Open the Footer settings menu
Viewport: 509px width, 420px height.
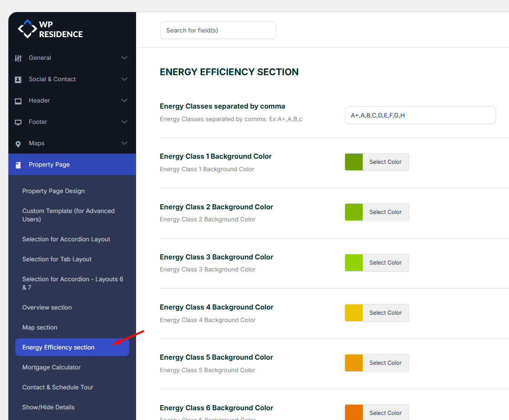(72, 122)
